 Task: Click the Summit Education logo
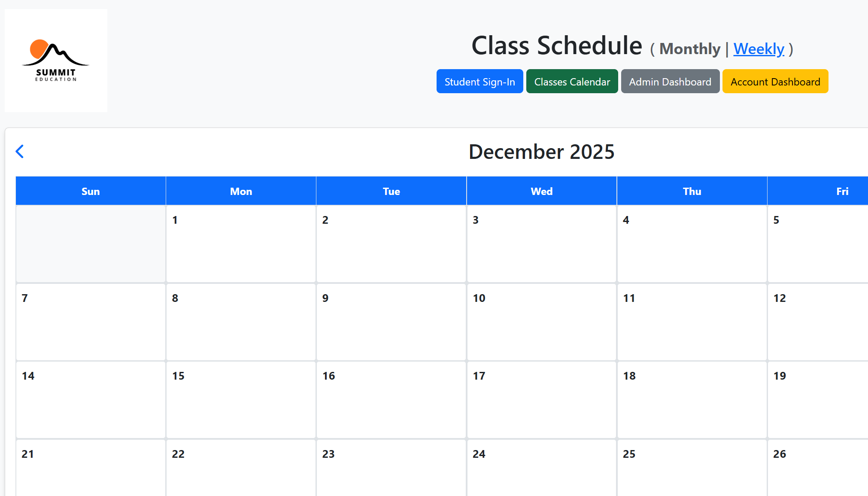56,59
